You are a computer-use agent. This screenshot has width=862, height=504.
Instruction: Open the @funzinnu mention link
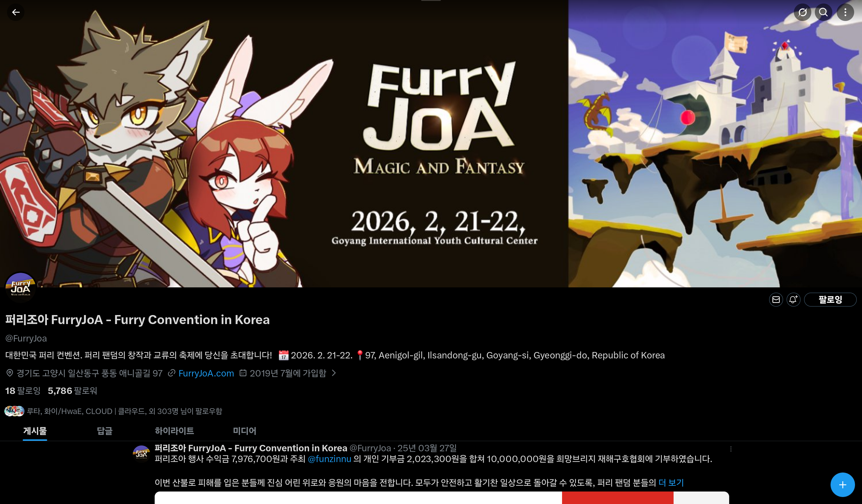[329, 459]
